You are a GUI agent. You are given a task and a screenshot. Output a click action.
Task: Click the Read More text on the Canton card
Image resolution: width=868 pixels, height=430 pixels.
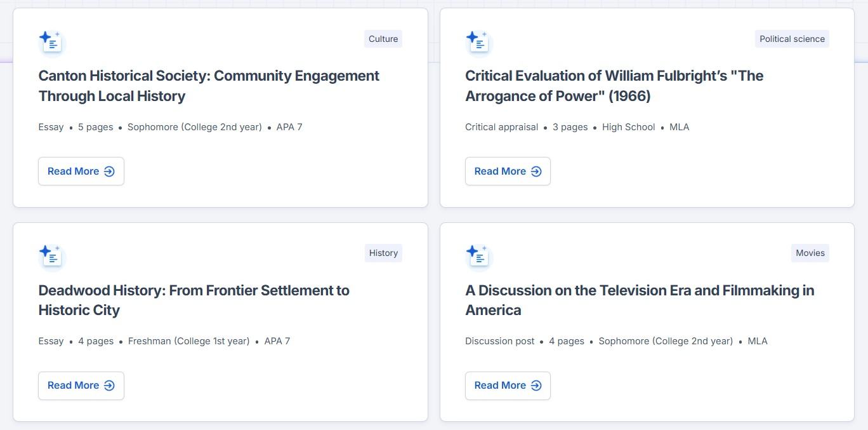73,171
